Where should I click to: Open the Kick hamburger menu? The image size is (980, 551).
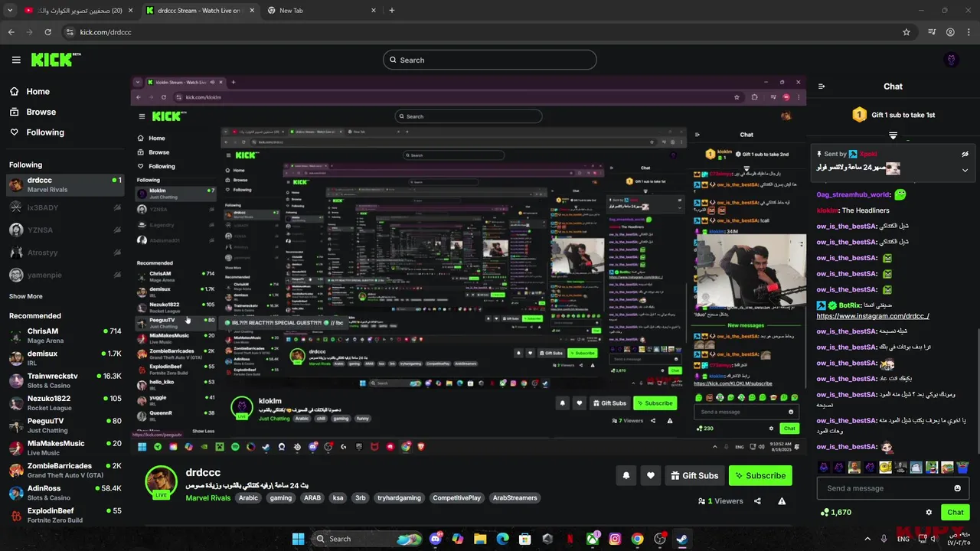pos(16,60)
